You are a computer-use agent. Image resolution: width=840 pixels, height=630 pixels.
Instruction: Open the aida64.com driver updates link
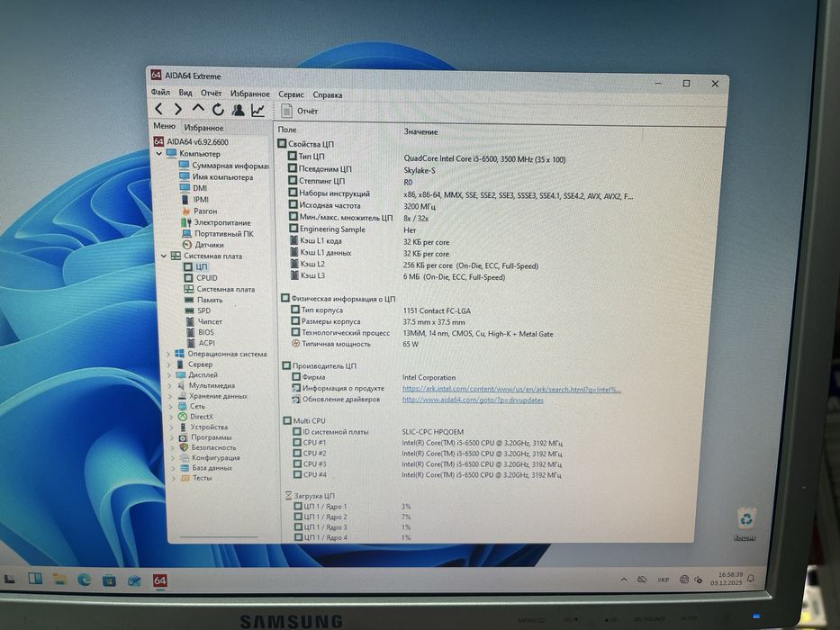473,400
